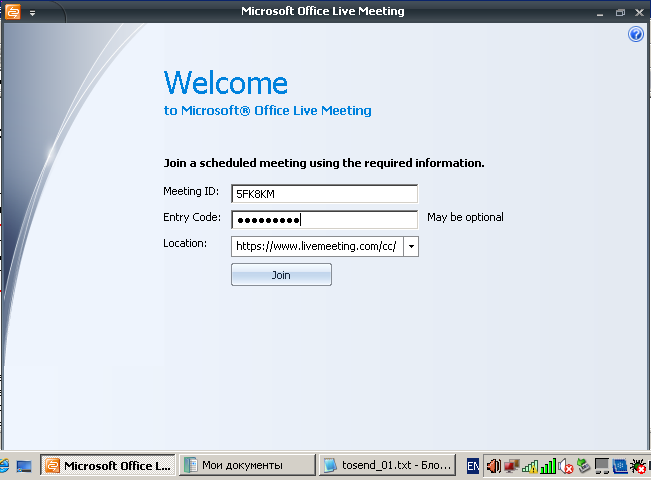Open the Live Meeting application menu icon
Image resolution: width=651 pixels, height=480 pixels.
[13, 12]
